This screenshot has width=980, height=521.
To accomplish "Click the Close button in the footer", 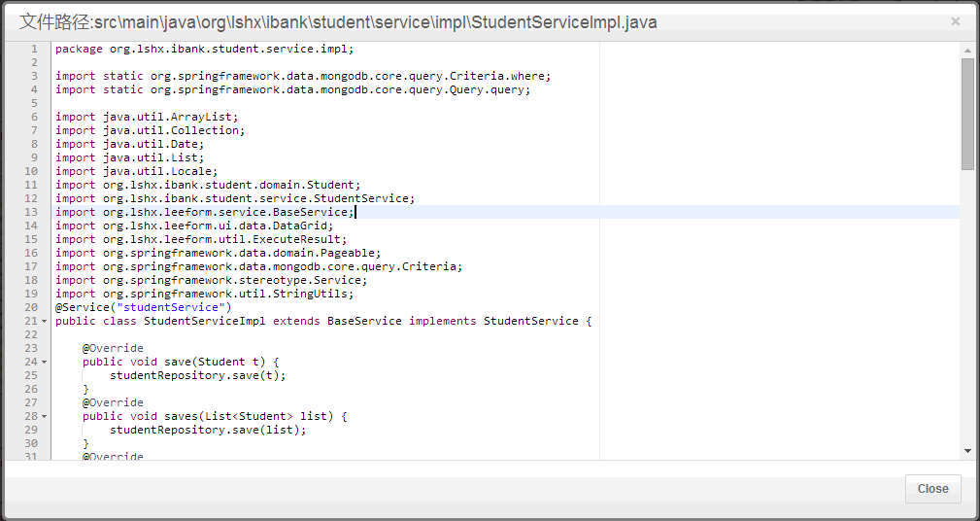I will coord(932,489).
